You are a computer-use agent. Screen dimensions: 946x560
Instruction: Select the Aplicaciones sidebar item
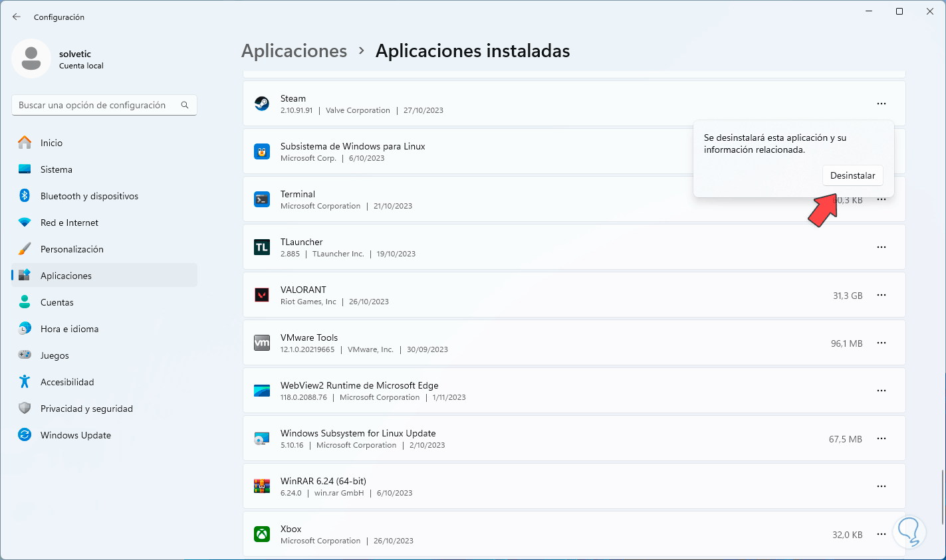104,276
